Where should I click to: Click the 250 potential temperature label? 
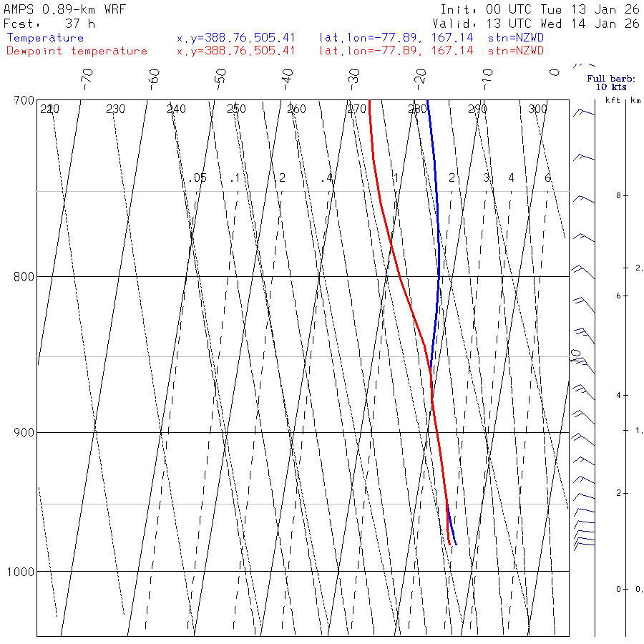tap(236, 109)
